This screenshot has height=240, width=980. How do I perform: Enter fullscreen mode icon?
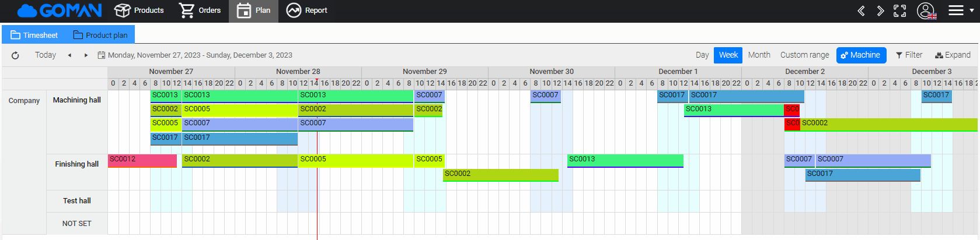point(900,10)
